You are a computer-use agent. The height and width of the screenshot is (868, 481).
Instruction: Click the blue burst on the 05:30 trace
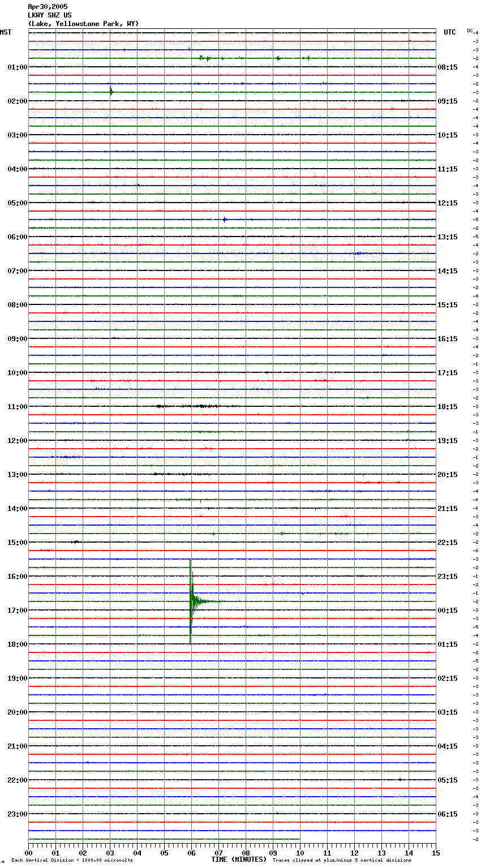click(225, 220)
